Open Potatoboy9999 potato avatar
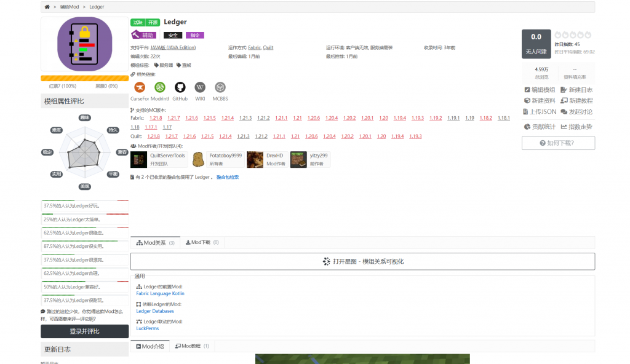Image resolution: width=630 pixels, height=364 pixels. [x=198, y=159]
